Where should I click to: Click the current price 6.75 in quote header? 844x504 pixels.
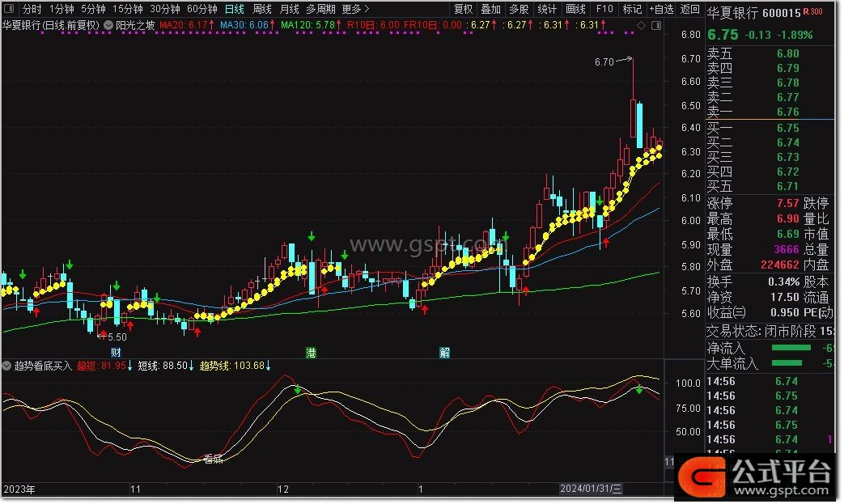click(x=723, y=35)
